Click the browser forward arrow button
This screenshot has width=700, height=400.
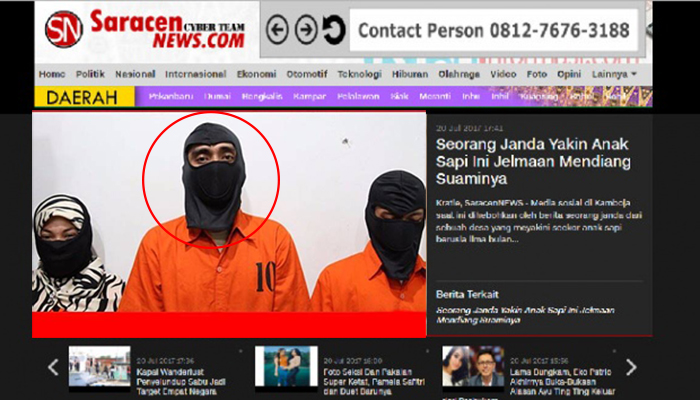(x=306, y=31)
